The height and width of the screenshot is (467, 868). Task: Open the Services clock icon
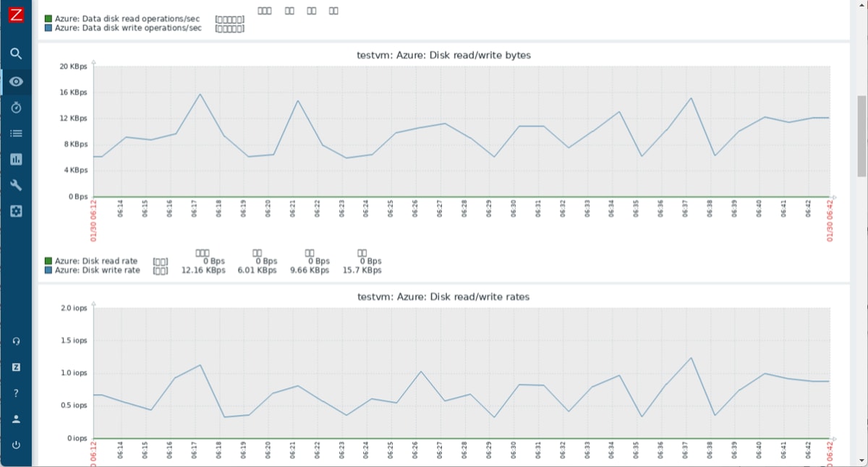tap(16, 108)
